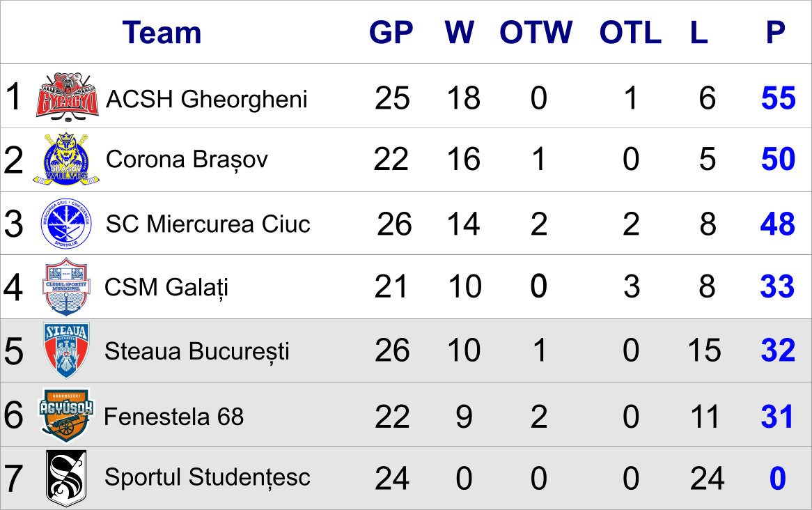Click the Steaua București shield logo
The image size is (812, 510).
67,350
